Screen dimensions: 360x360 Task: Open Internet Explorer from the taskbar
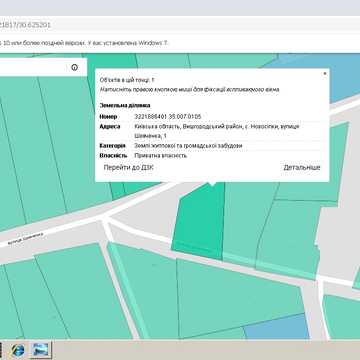18,350
